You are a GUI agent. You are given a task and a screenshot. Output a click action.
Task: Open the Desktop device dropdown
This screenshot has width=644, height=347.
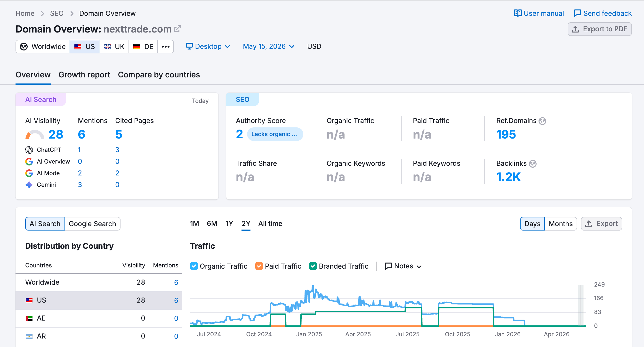pyautogui.click(x=208, y=47)
